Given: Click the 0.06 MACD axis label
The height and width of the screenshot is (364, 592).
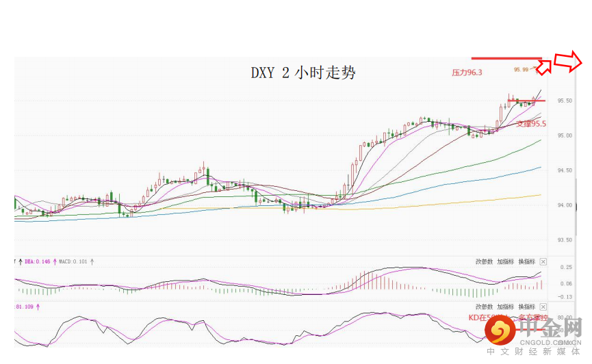Looking at the screenshot, I should pos(566,283).
